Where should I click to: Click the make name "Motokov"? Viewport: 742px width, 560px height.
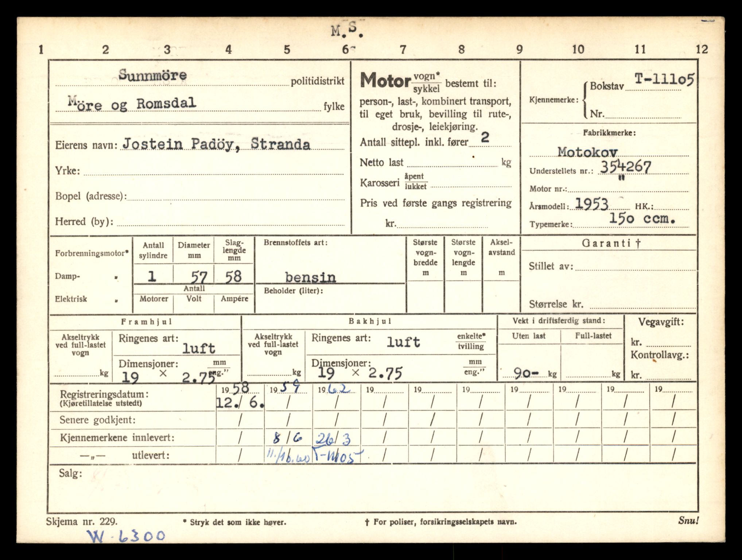587,151
